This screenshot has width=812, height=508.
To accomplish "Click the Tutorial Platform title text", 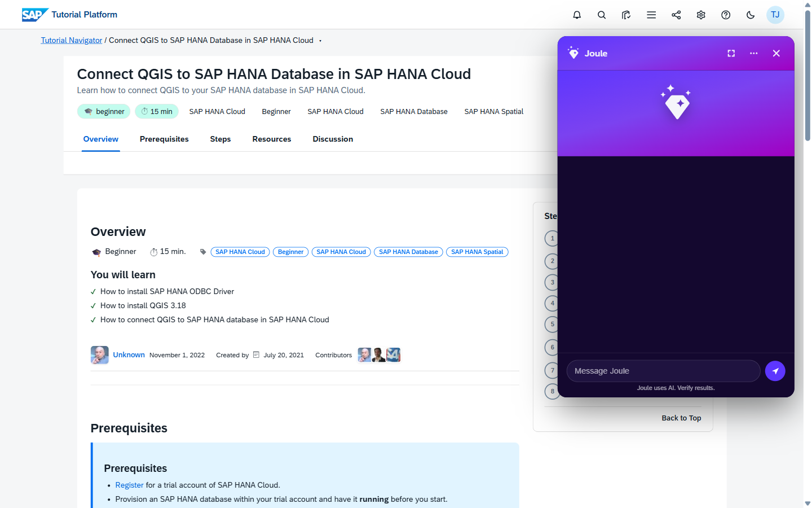I will [x=85, y=15].
